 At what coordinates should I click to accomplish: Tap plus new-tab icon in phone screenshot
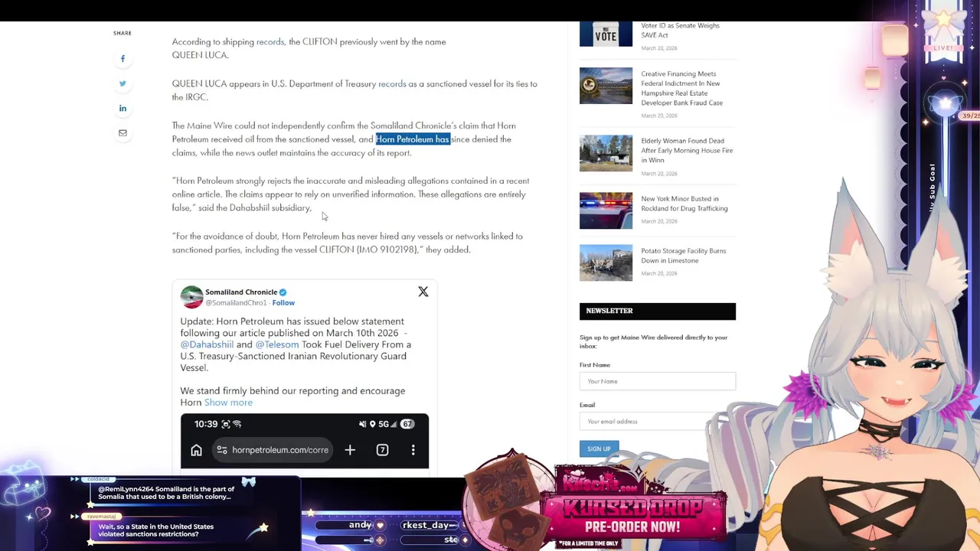350,450
